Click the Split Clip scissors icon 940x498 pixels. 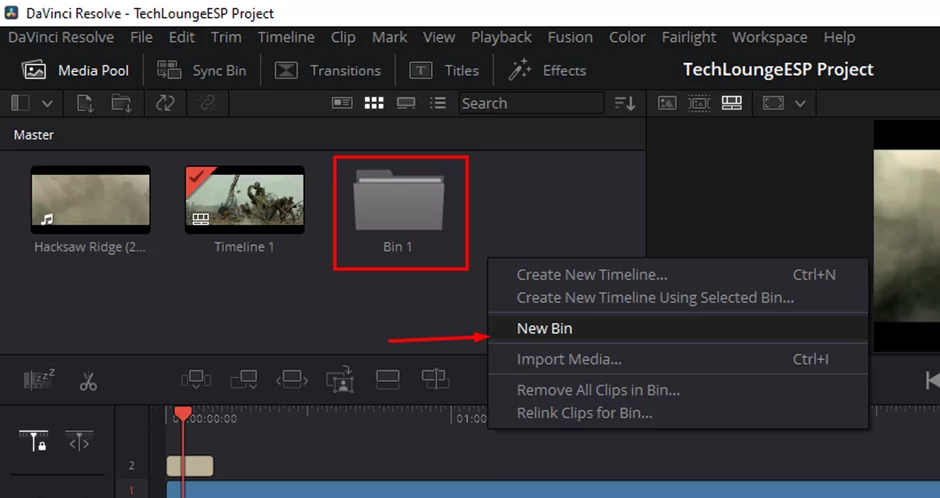88,381
